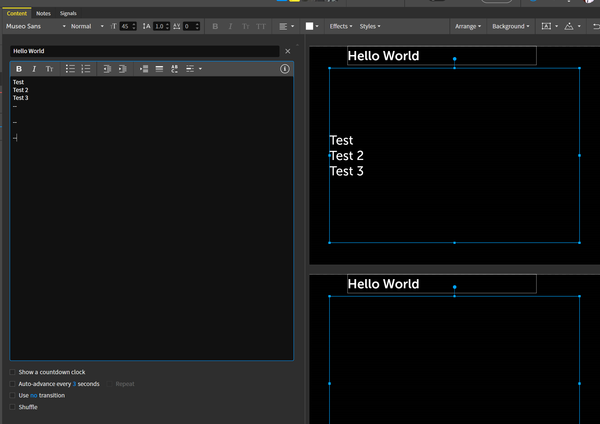The height and width of the screenshot is (424, 600).
Task: Check the Auto-advance every 3 seconds box
Action: tap(12, 384)
